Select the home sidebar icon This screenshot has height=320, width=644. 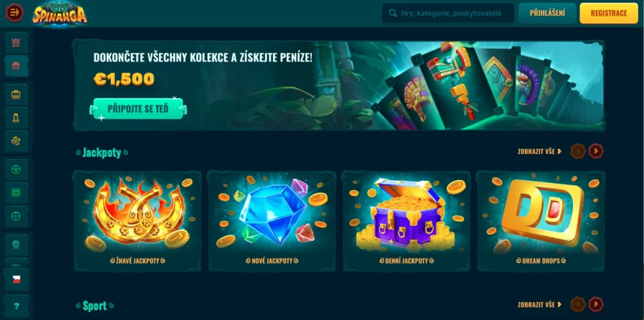[16, 66]
